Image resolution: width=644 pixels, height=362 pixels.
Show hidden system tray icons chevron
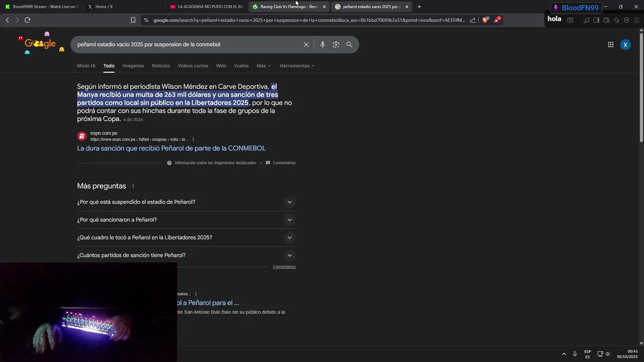click(x=564, y=354)
